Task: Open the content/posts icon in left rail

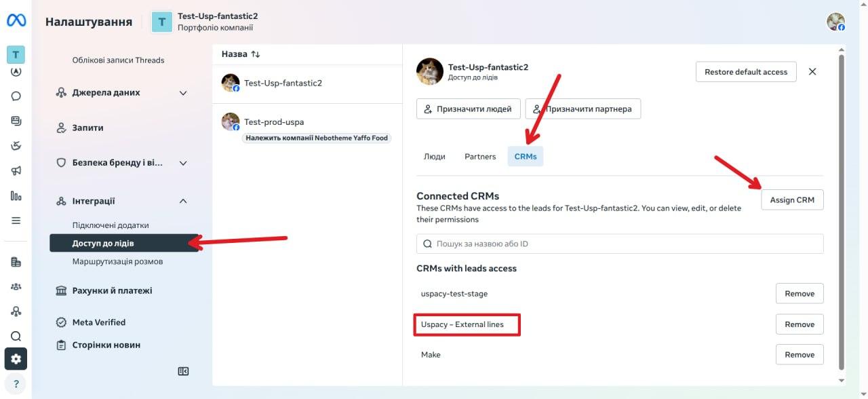Action: tap(16, 121)
